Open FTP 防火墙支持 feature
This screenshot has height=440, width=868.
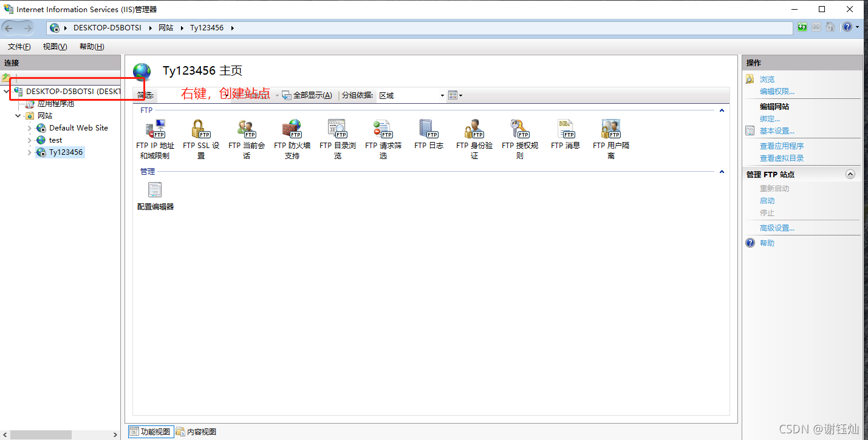coord(292,139)
